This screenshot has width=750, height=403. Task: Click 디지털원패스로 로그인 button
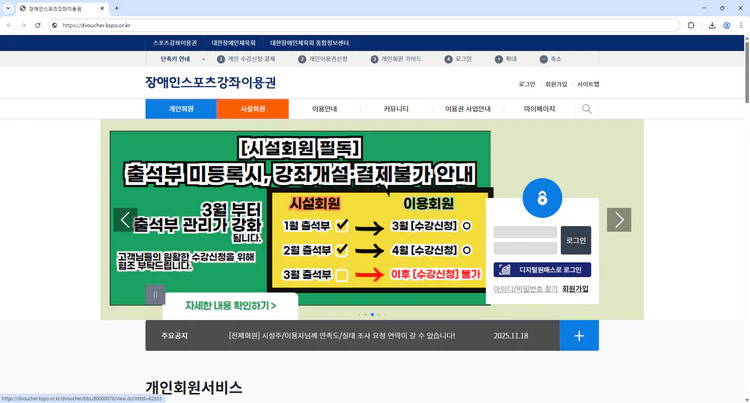(x=542, y=270)
